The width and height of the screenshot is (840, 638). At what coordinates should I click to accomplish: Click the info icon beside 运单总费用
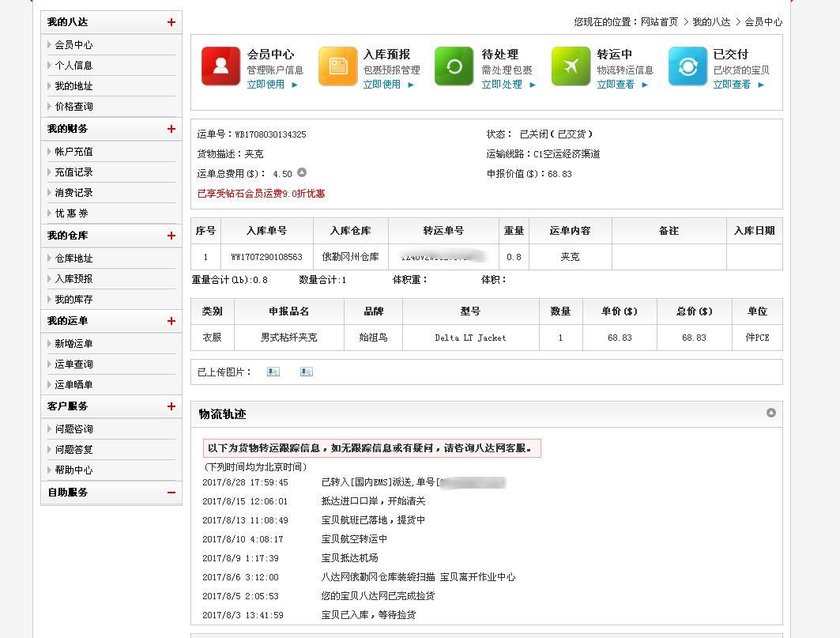tap(301, 172)
